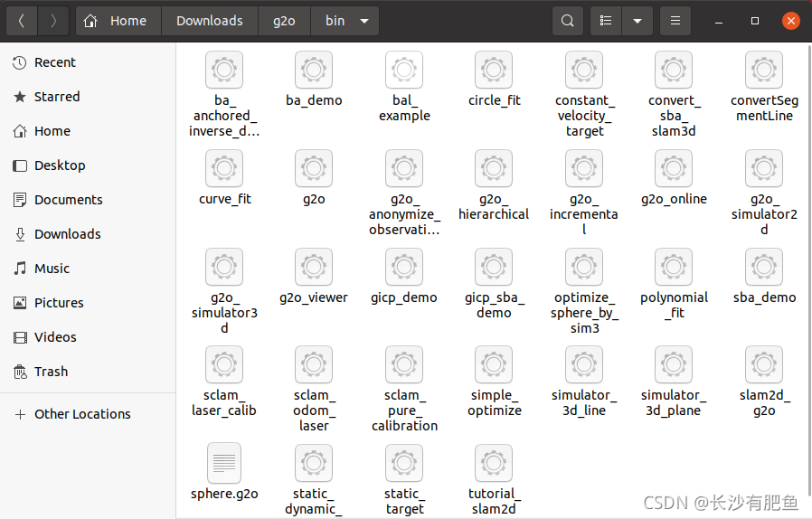
Task: Select g2o_incremental executable icon
Action: 584,168
